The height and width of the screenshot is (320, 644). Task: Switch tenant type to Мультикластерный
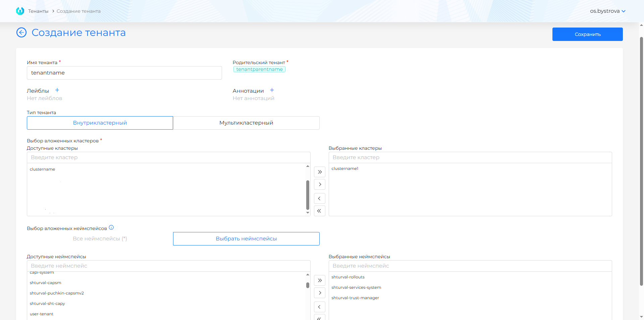pyautogui.click(x=246, y=123)
